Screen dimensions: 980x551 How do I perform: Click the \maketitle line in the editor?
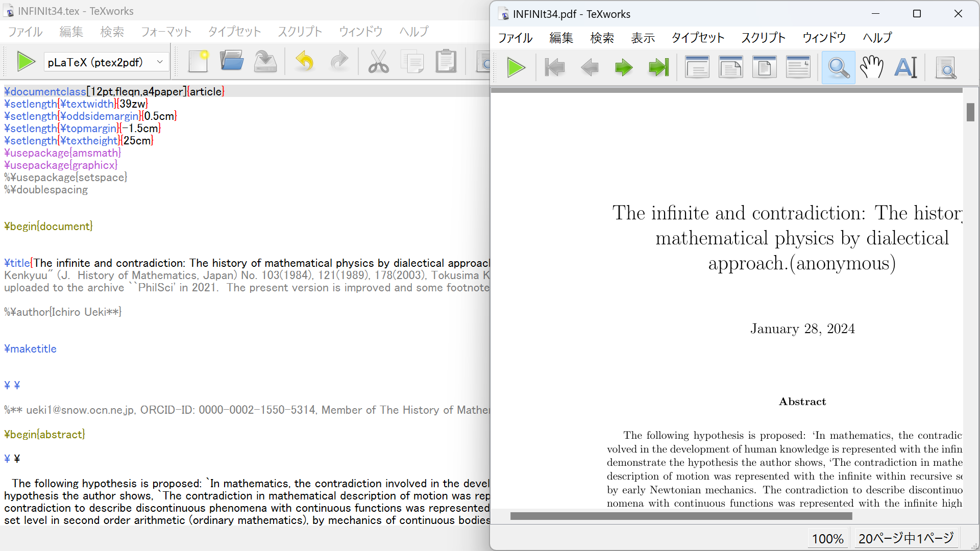pos(30,349)
